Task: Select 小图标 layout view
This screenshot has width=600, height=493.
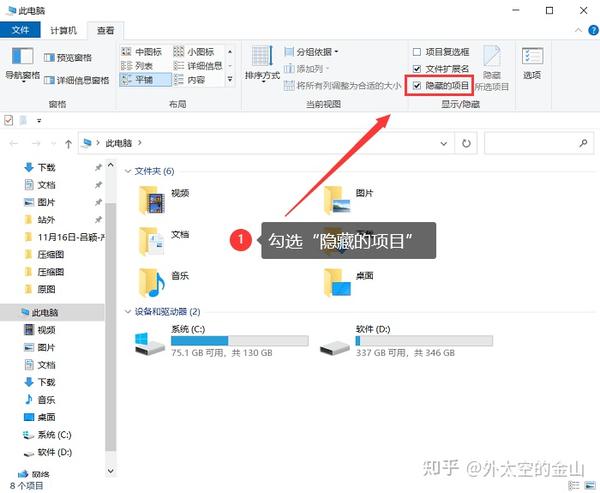Action: click(x=194, y=52)
